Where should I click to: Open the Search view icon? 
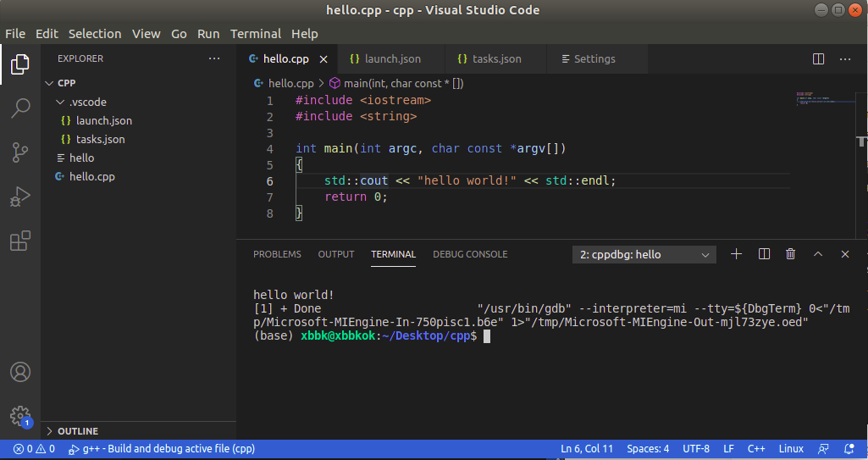(x=20, y=108)
